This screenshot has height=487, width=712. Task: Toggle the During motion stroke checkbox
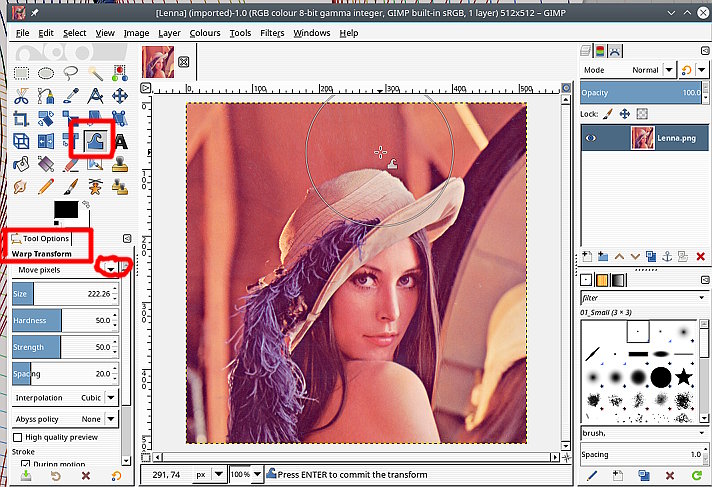pyautogui.click(x=27, y=464)
